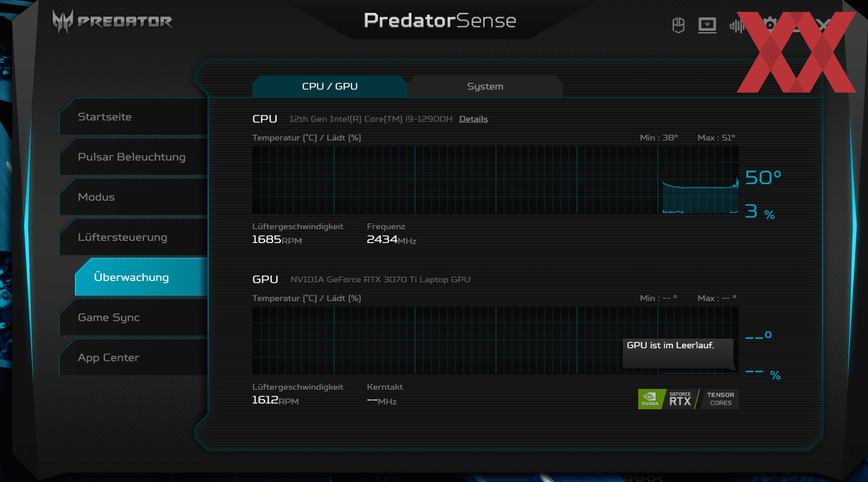Open the CPU Details link
The image size is (868, 482).
(473, 119)
